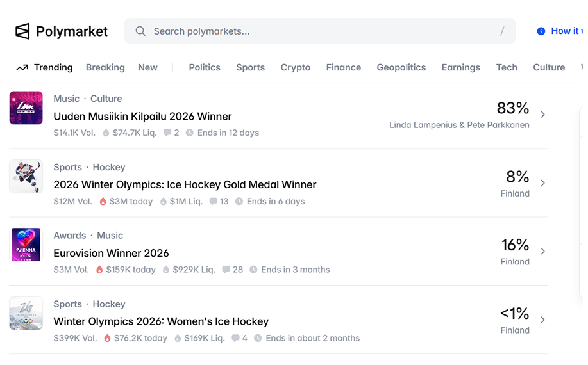Click the blue info icon beside How it works
This screenshot has width=588, height=365.
point(541,31)
